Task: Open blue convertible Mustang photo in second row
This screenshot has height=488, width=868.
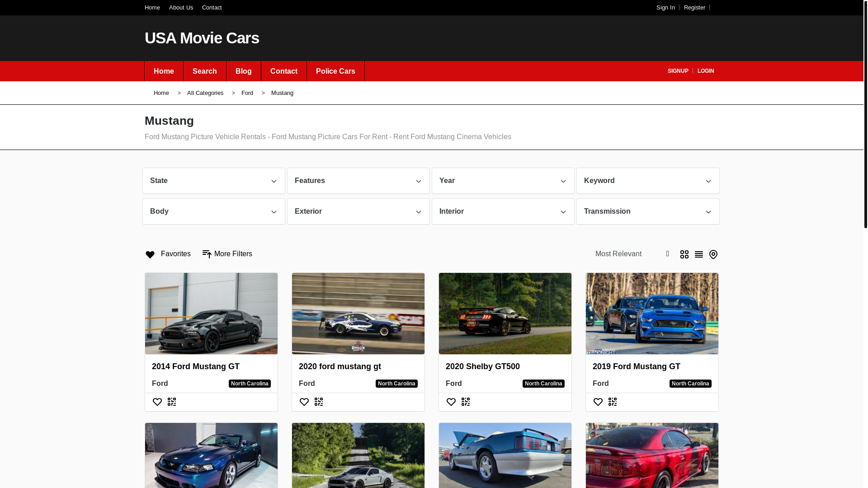Action: click(x=211, y=455)
